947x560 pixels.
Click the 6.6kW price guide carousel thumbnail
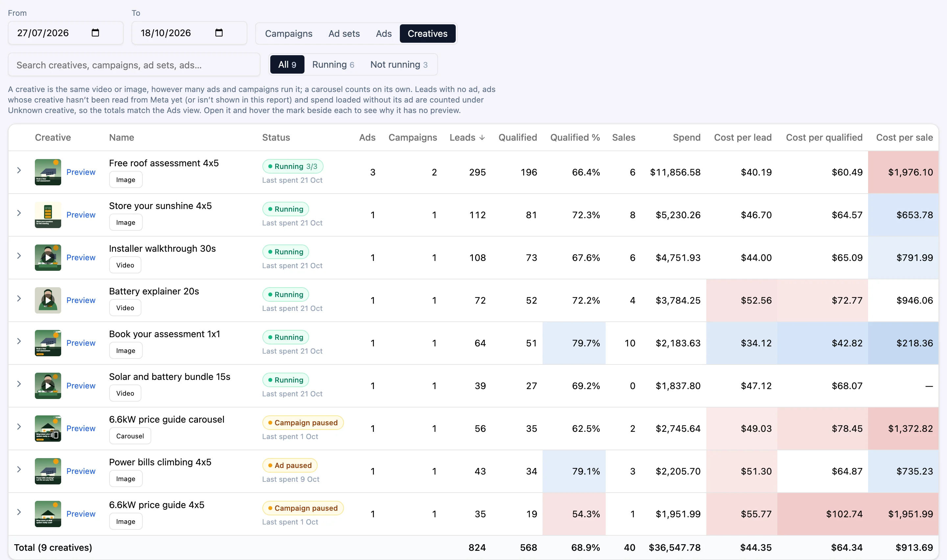(48, 428)
